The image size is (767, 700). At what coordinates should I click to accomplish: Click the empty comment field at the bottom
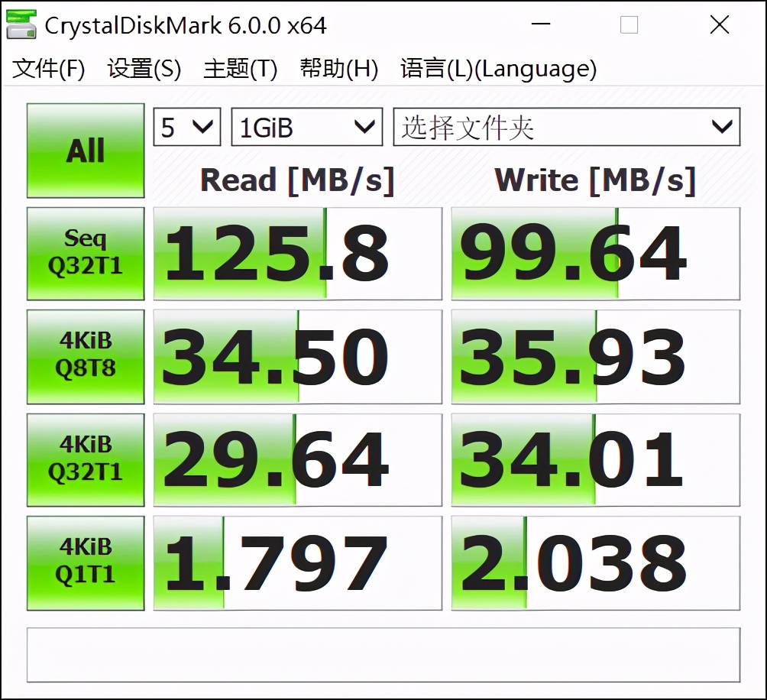coord(383,655)
